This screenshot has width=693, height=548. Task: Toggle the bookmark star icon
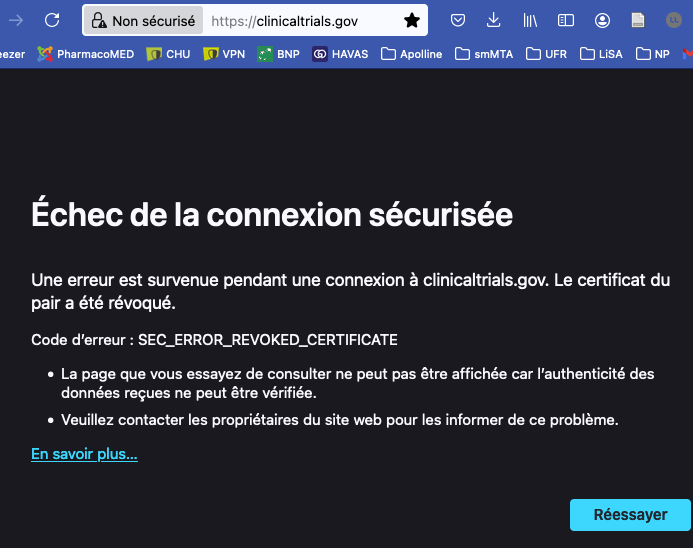click(411, 20)
